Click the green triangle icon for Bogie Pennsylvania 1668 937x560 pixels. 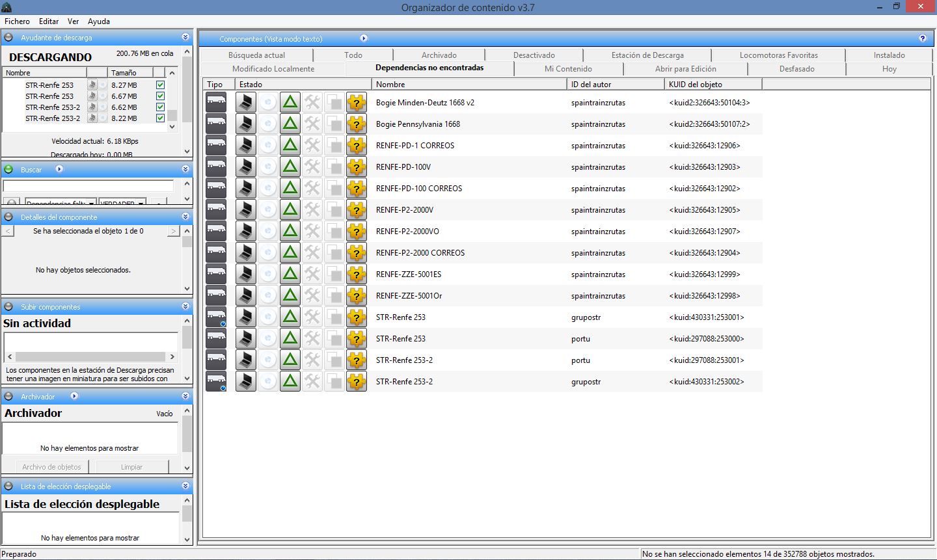(x=290, y=124)
